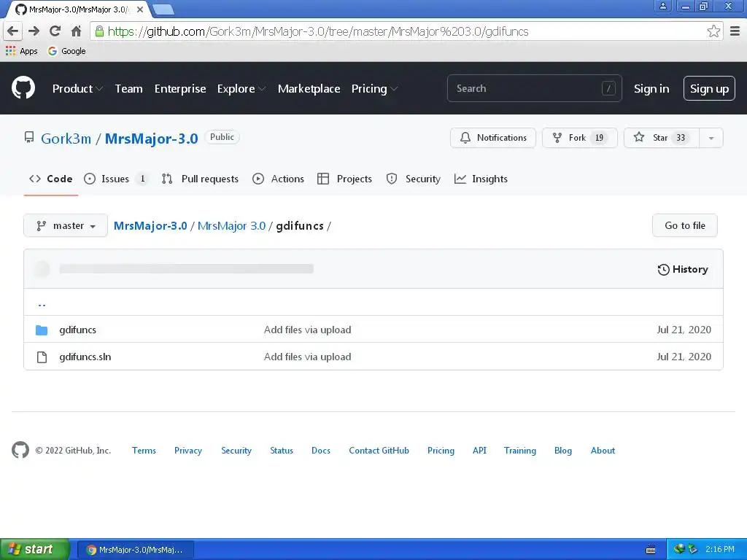
Task: Open the Product dropdown menu
Action: tap(77, 88)
